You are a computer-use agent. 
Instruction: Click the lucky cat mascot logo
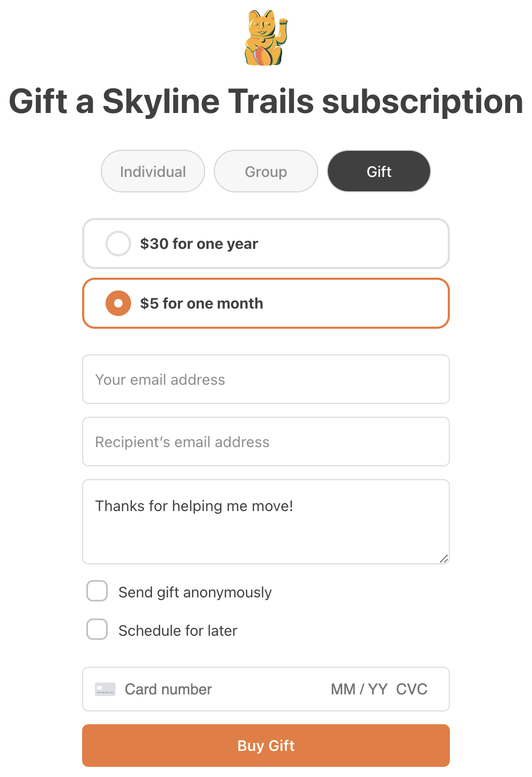tap(265, 38)
